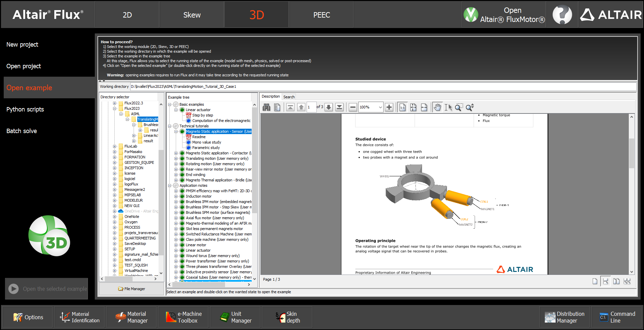
Task: Open the Distribution Manager
Action: pos(565,317)
